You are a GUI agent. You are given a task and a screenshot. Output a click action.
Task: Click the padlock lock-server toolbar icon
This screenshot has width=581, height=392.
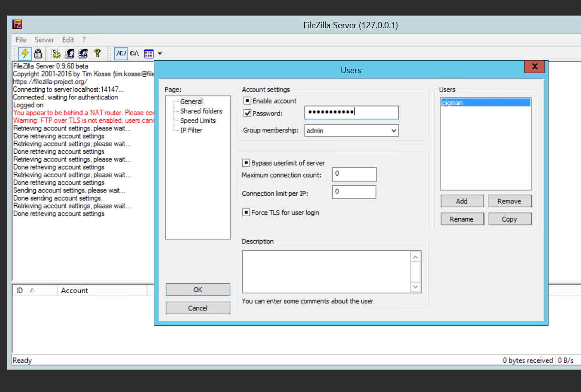coord(38,53)
